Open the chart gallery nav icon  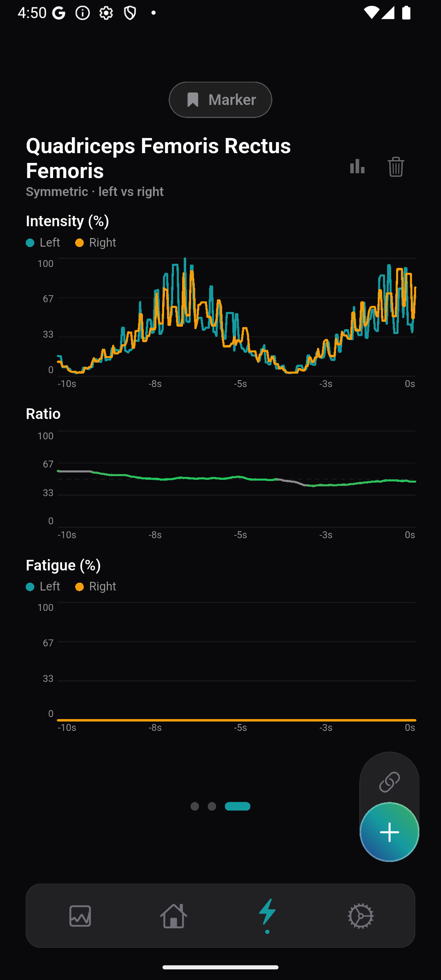coord(80,915)
